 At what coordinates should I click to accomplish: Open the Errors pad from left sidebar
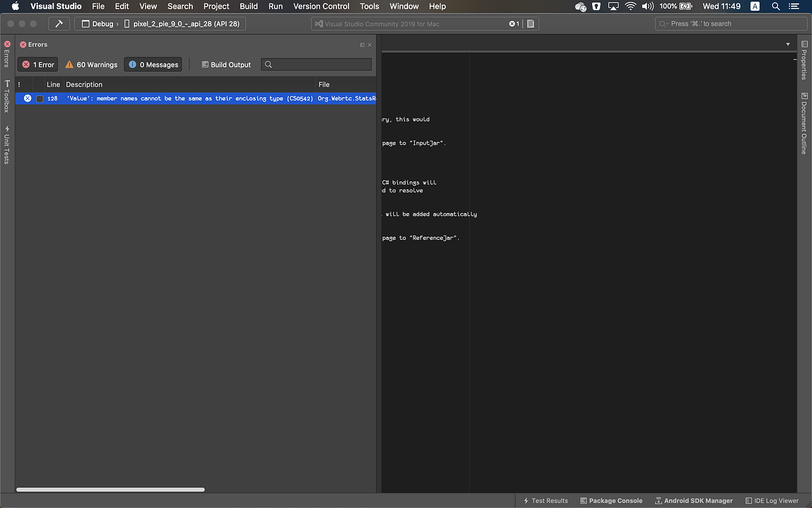point(7,54)
